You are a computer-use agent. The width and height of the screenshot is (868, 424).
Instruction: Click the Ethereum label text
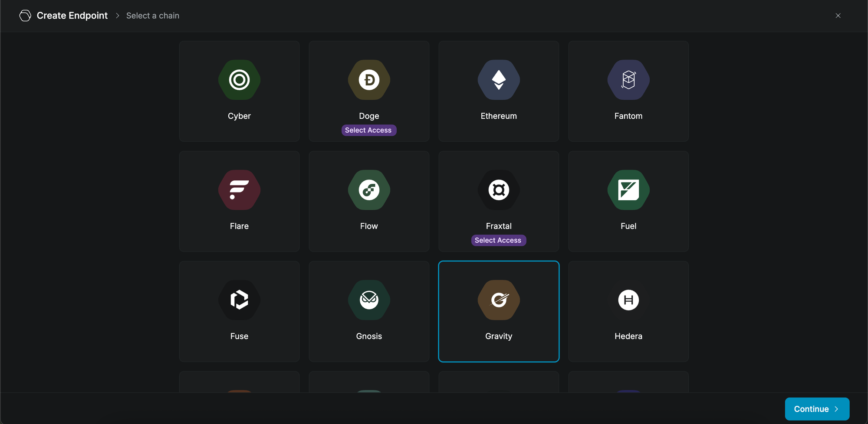tap(499, 116)
